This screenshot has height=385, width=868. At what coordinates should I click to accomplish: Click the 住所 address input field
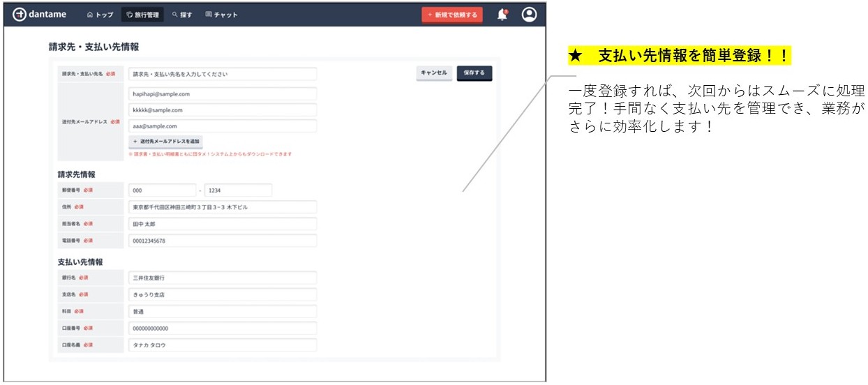(223, 207)
